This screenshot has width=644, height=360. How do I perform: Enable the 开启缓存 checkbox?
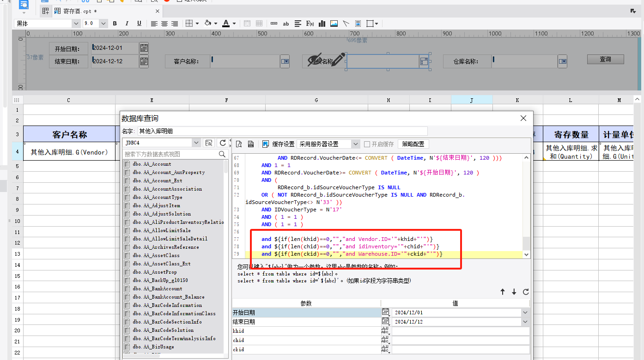click(x=367, y=144)
